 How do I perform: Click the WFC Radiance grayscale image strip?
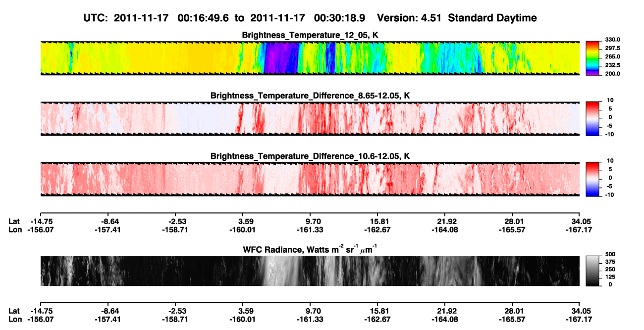tap(310, 271)
